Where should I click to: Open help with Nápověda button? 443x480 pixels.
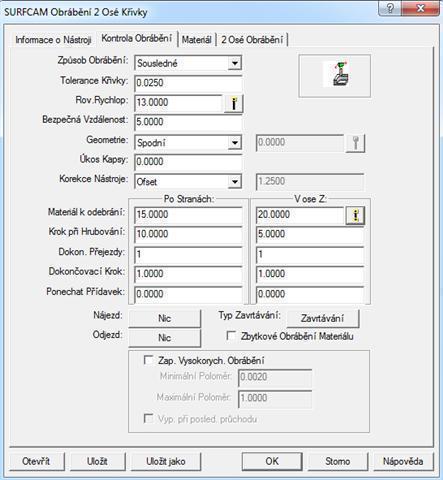(403, 461)
